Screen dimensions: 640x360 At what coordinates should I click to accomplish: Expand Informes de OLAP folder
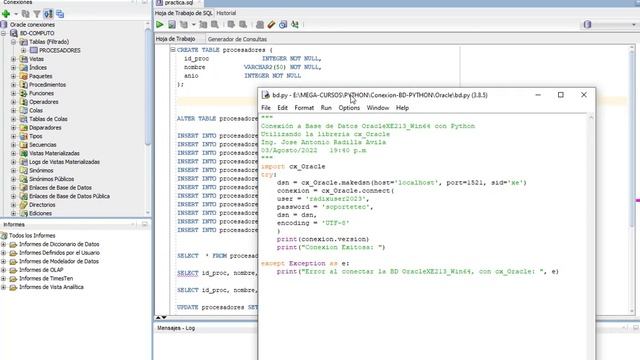(x=4, y=270)
